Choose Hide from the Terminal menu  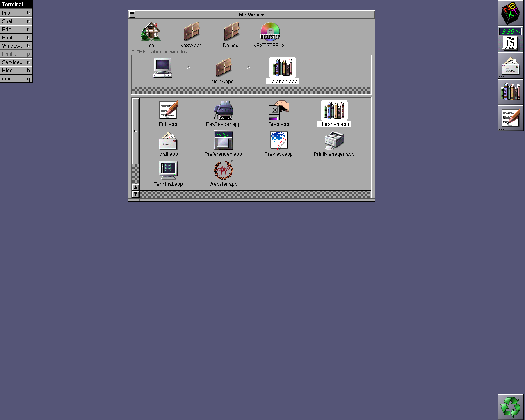point(16,71)
